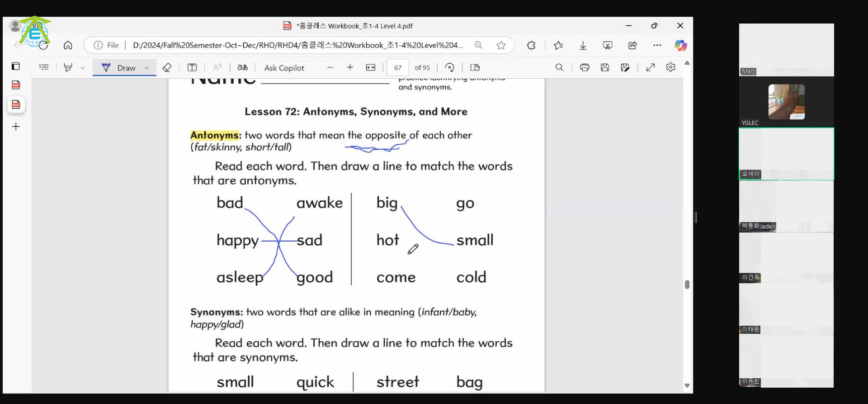Select the 이건우 participant tile
The width and height of the screenshot is (868, 404).
pyautogui.click(x=786, y=258)
